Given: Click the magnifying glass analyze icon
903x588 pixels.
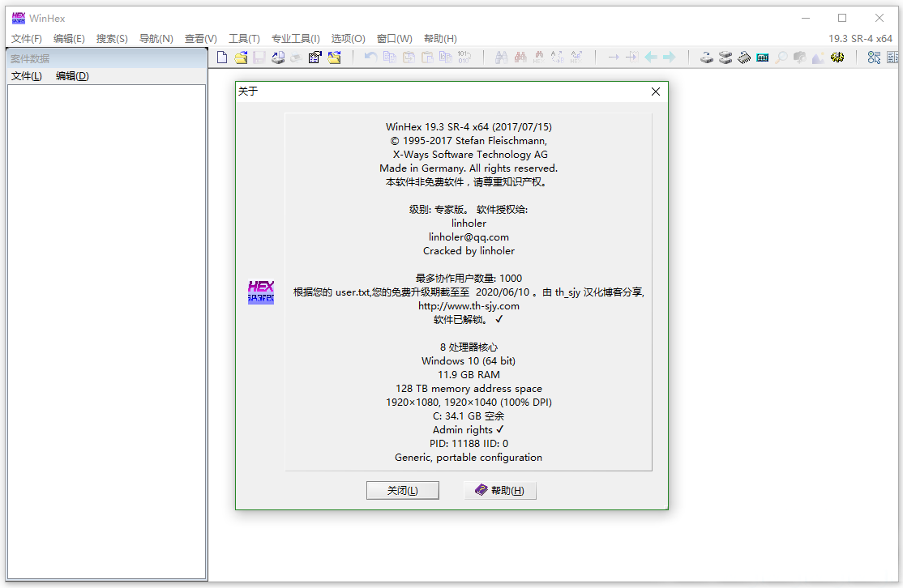Looking at the screenshot, I should coord(781,57).
